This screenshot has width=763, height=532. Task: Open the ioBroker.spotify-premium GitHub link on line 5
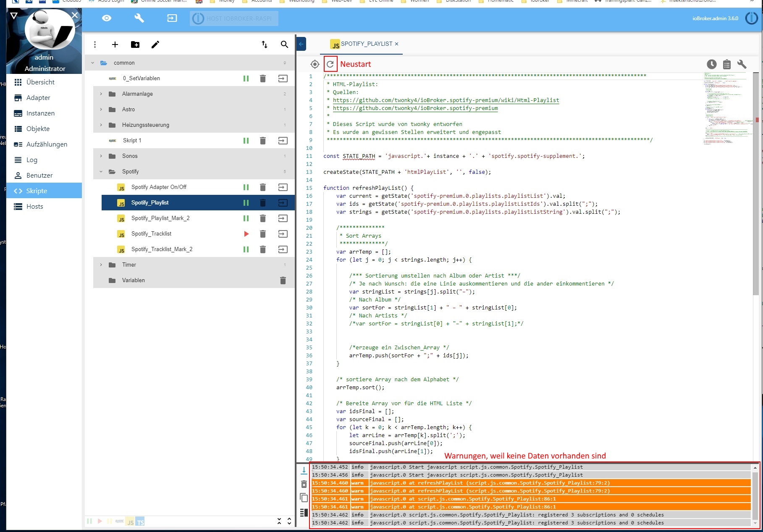pos(415,108)
